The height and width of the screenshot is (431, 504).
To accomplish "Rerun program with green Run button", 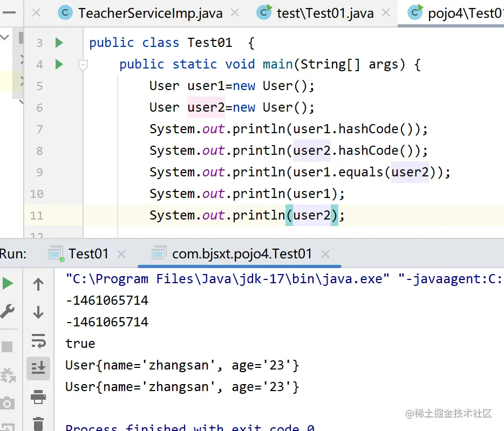I will click(8, 284).
